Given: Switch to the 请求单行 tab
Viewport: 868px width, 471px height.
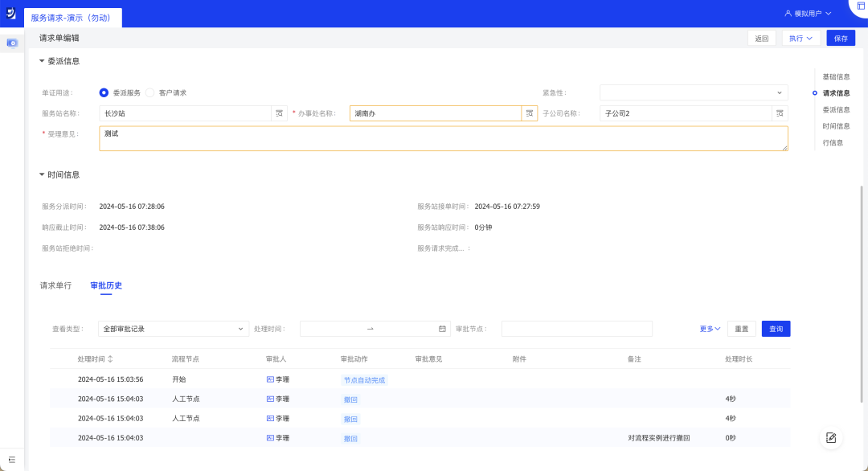Looking at the screenshot, I should [55, 285].
